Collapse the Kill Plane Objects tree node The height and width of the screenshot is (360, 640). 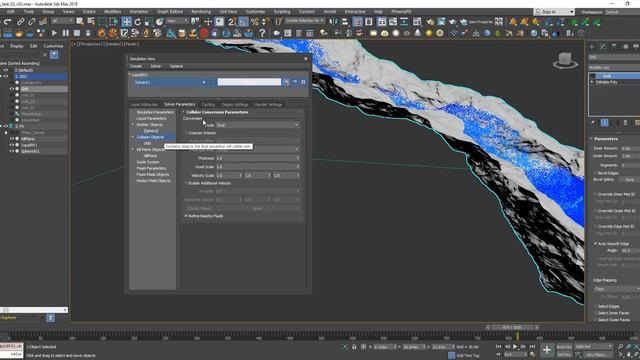click(x=132, y=149)
